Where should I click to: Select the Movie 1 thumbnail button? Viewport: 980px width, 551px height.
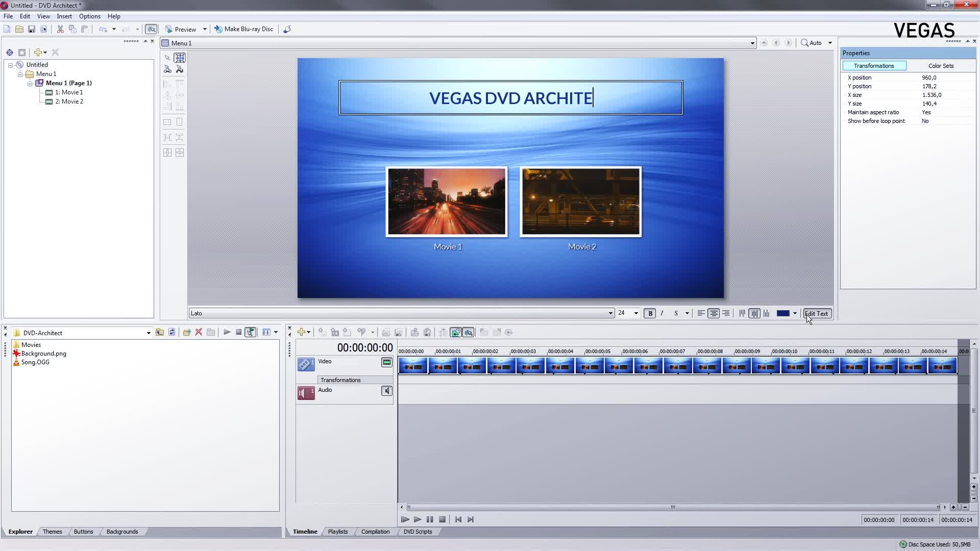447,202
